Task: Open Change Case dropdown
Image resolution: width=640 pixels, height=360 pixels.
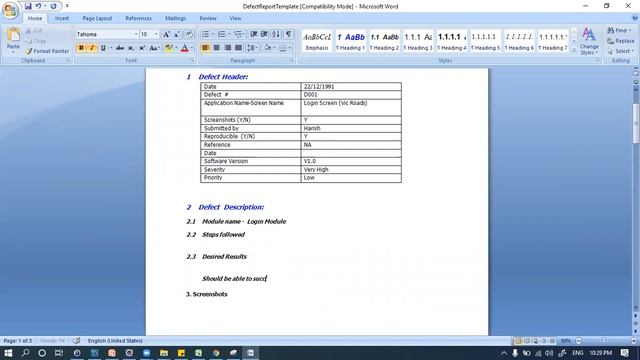Action: (154, 48)
